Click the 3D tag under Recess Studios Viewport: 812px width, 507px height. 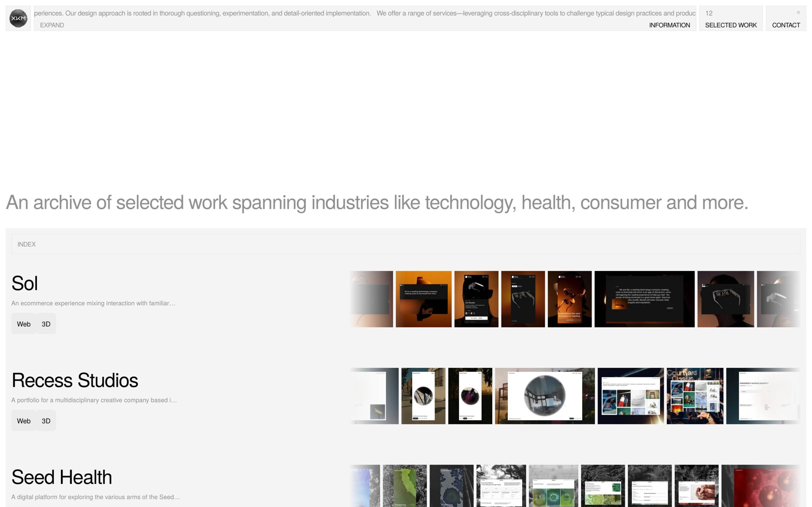(46, 421)
